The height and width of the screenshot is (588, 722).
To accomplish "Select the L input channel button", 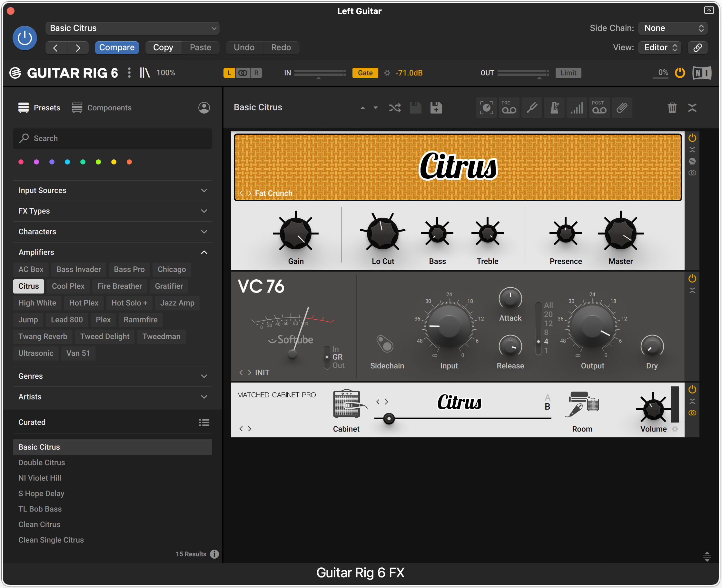I will tap(229, 73).
